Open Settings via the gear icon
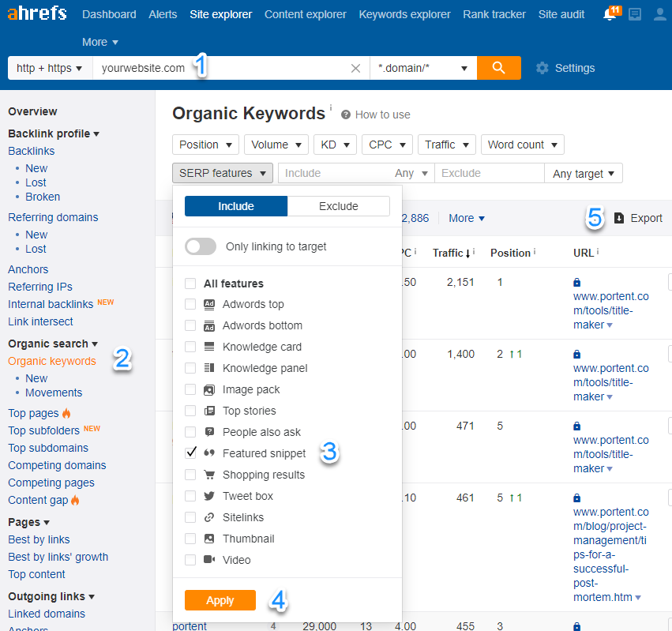Screen dimensions: 672x631 coord(542,68)
